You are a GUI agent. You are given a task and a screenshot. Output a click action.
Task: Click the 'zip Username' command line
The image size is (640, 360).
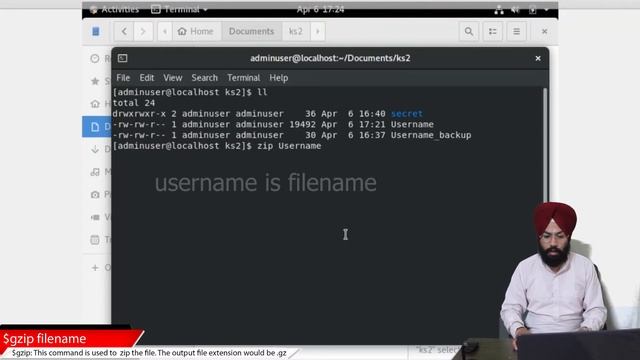[289, 146]
